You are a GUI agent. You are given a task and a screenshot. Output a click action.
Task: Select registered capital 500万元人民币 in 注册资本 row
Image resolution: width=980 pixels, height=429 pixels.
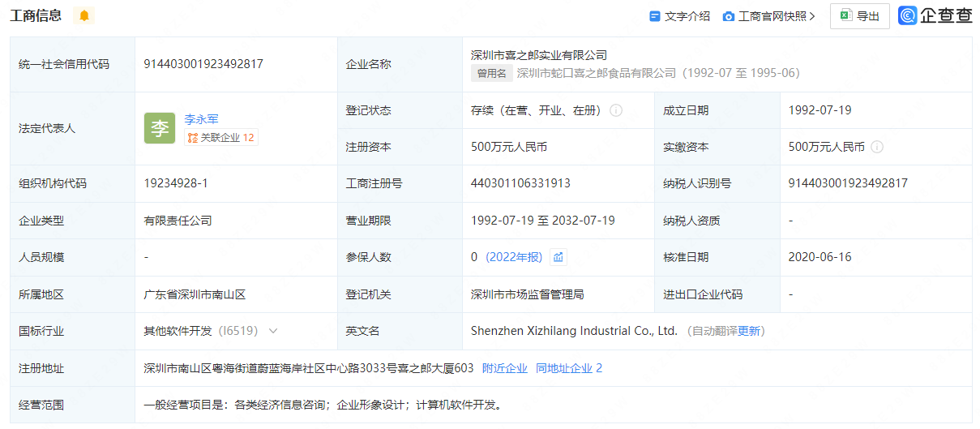(x=509, y=147)
